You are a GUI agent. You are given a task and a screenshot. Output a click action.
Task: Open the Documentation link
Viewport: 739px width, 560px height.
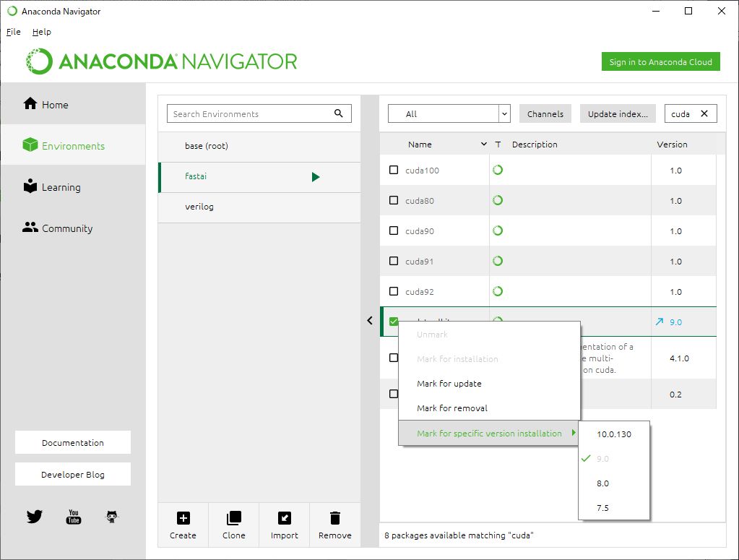click(73, 443)
